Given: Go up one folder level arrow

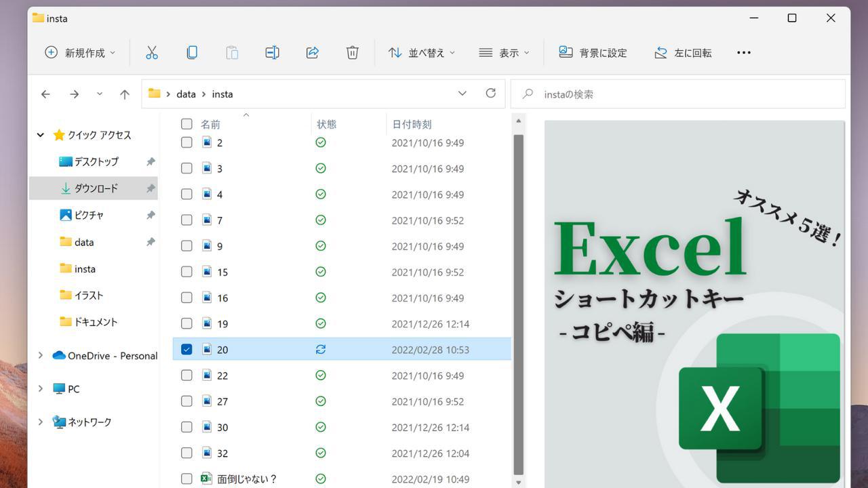Looking at the screenshot, I should 125,94.
